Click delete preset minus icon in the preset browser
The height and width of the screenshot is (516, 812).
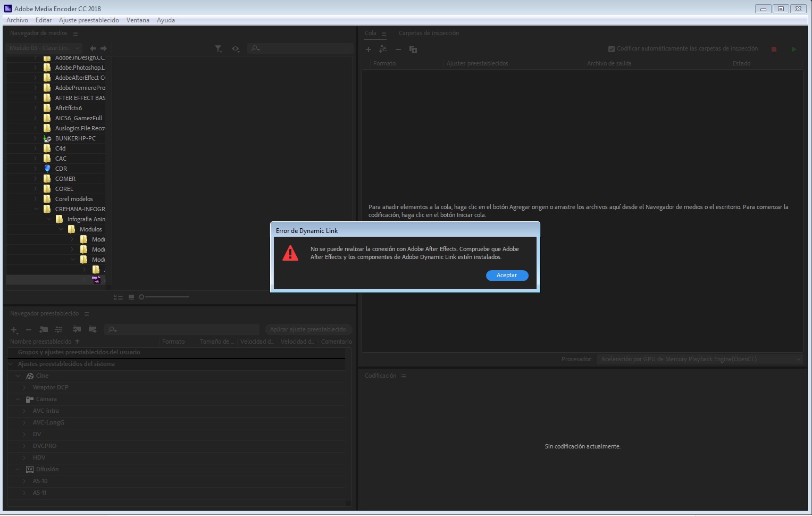point(29,330)
